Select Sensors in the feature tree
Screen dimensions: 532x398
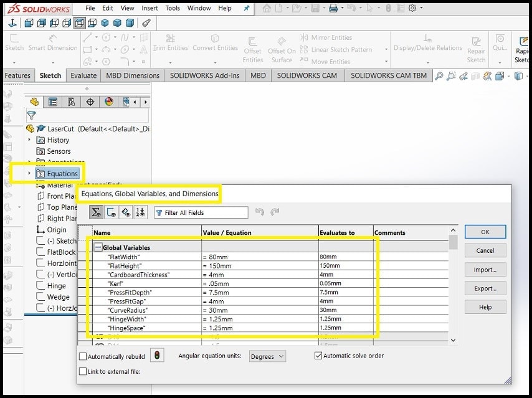point(59,151)
